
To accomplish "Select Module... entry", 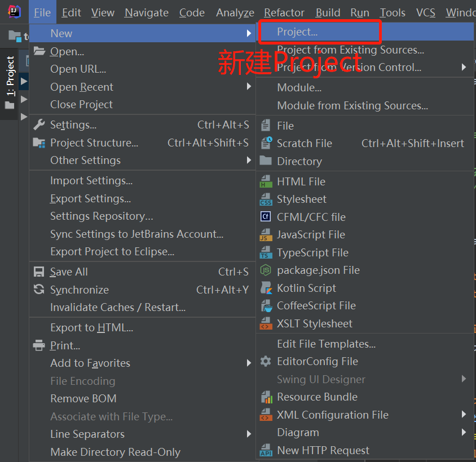I will coord(365,87).
